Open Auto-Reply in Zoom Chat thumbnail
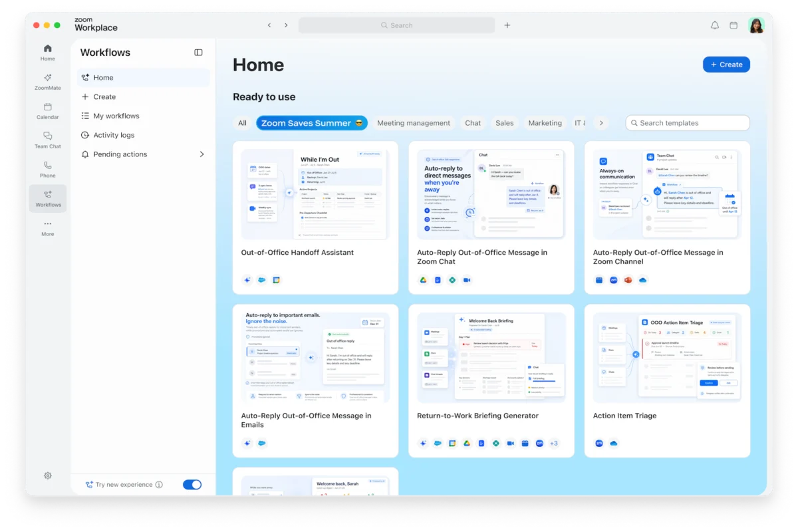Viewport: 798px width, 532px height. coord(491,194)
